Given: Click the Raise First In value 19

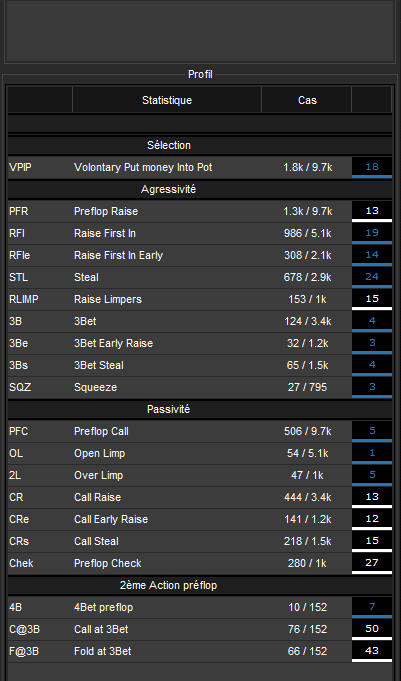Looking at the screenshot, I should click(x=372, y=233).
